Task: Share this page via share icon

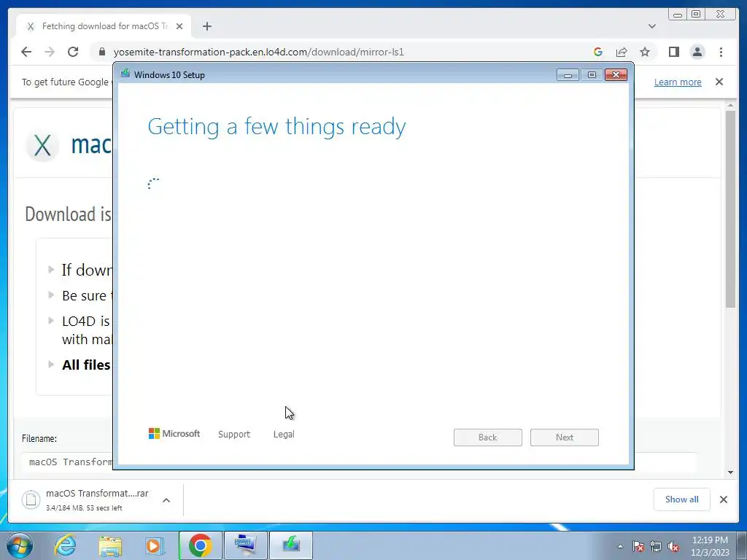Action: [622, 52]
